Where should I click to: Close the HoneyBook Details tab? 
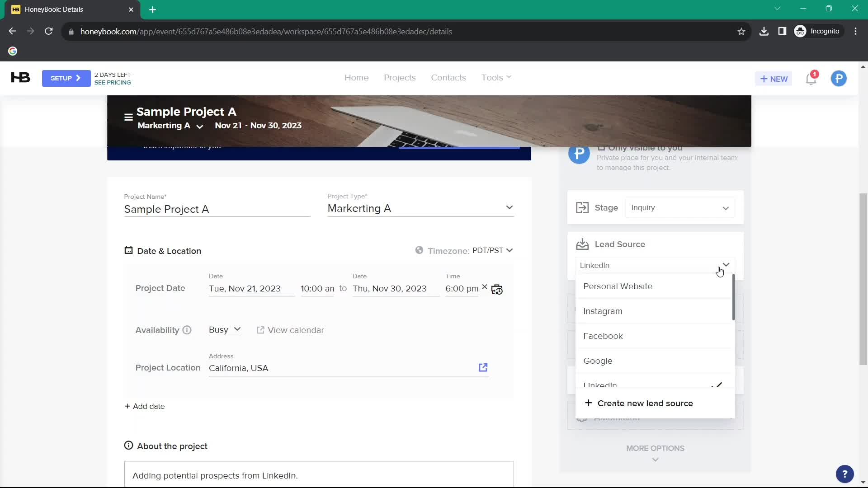(131, 9)
